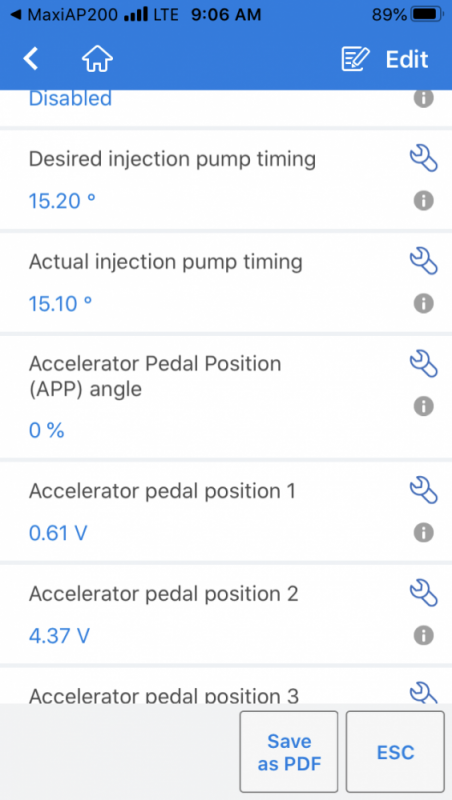The width and height of the screenshot is (452, 800).
Task: Tap the Save as PDF button
Action: [289, 752]
